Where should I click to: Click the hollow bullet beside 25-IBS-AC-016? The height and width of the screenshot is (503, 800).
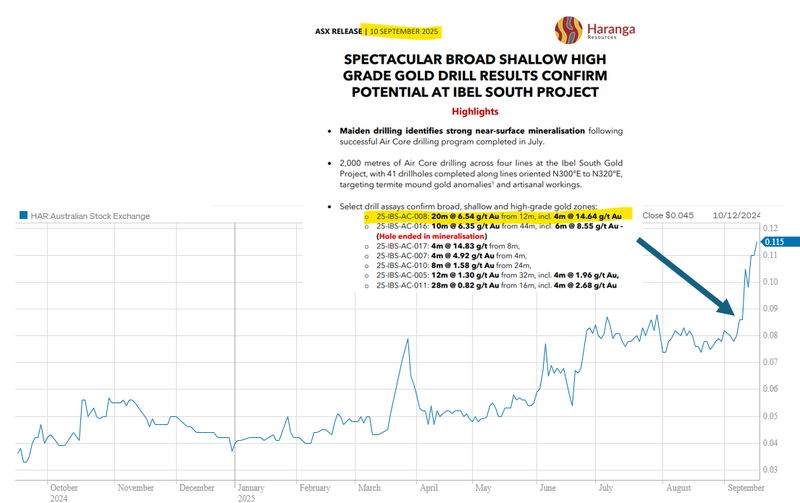(366, 226)
